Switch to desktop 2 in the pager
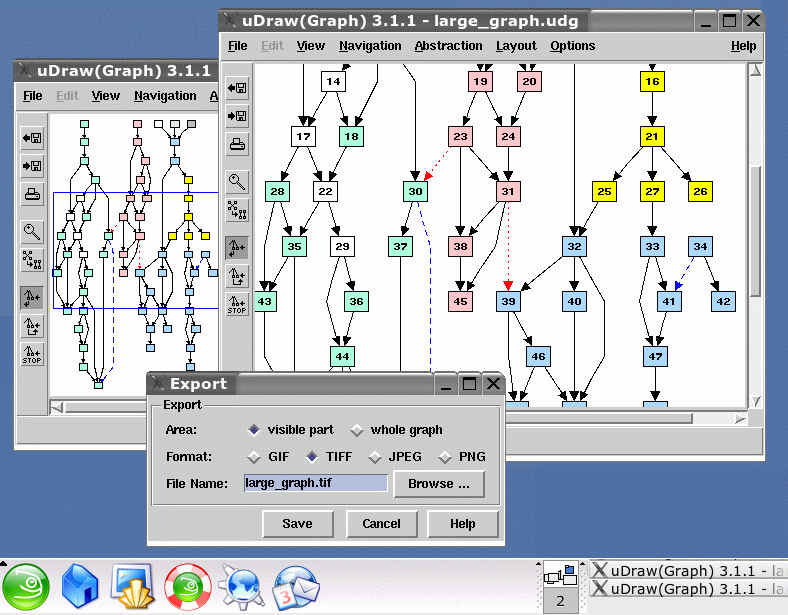Image resolution: width=788 pixels, height=615 pixels. click(560, 601)
